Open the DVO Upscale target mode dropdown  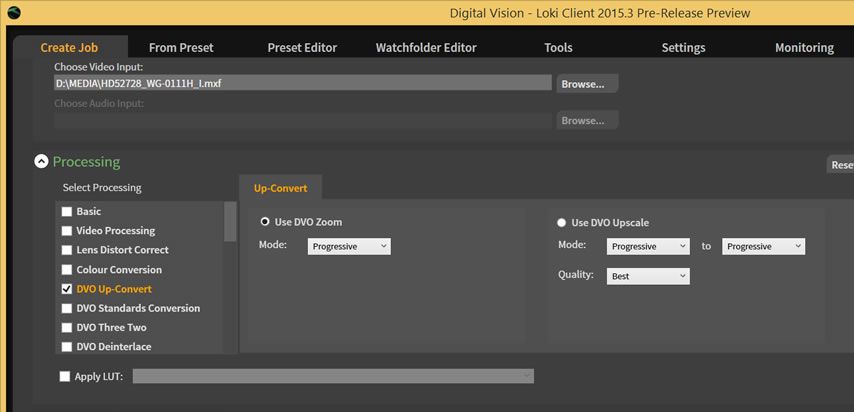coord(764,246)
